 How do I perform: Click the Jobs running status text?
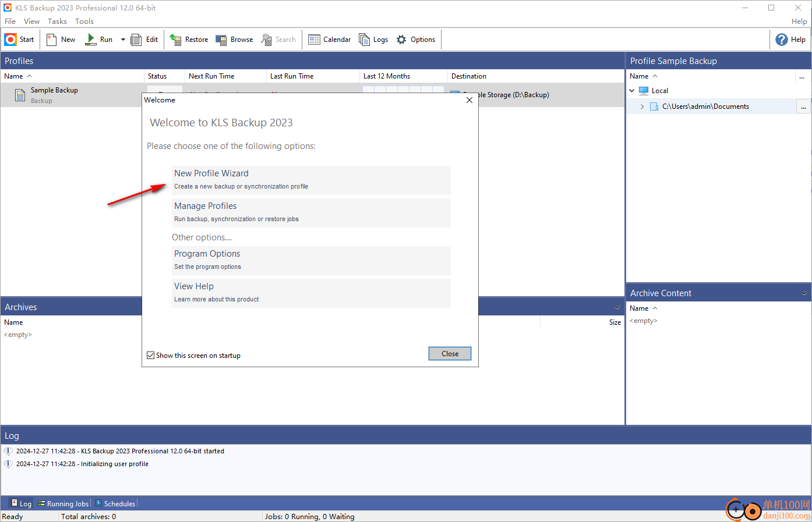point(310,517)
